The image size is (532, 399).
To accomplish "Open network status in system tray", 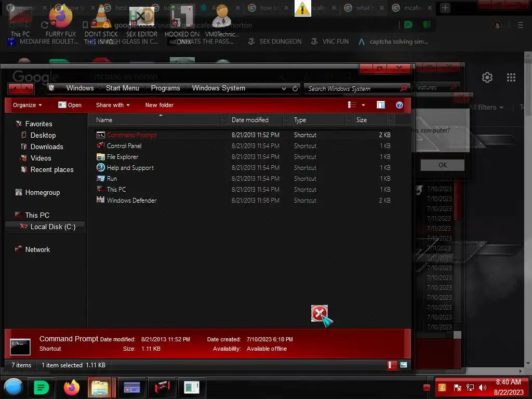I will pos(470,388).
